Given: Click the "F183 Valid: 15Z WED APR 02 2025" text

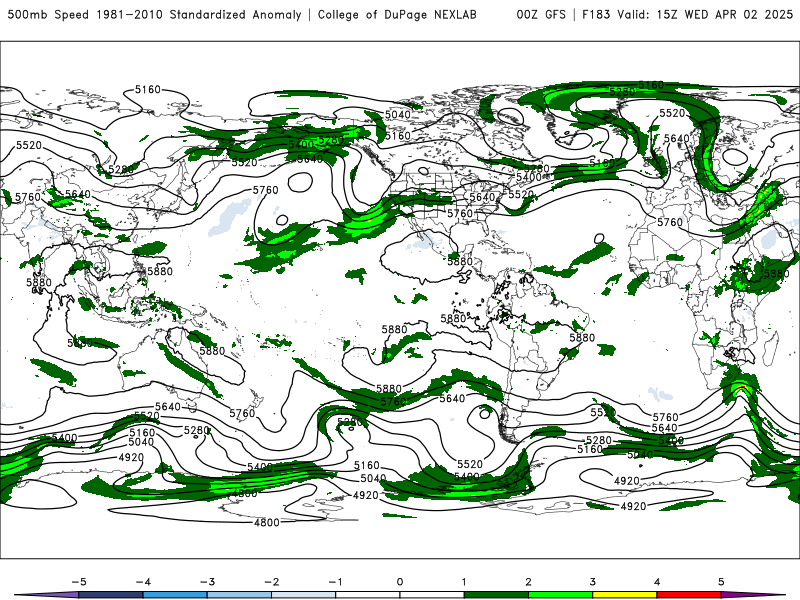Looking at the screenshot, I should [687, 15].
